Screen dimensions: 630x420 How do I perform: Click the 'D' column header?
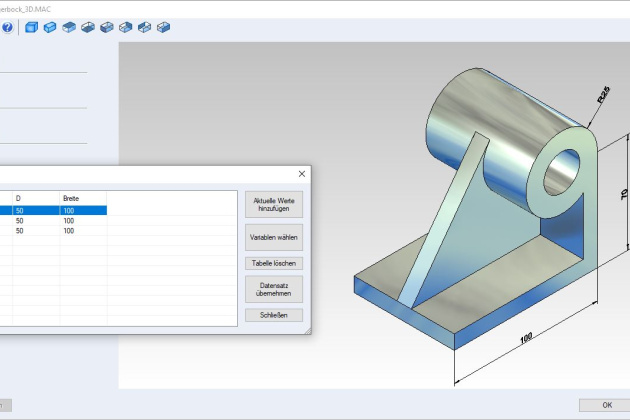pos(20,198)
